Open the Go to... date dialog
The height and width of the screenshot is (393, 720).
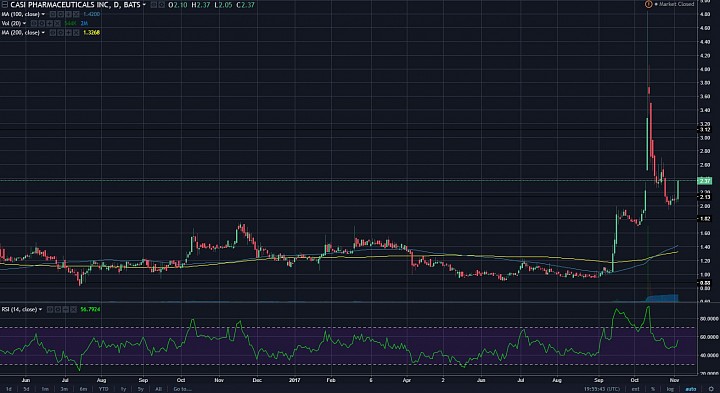[x=182, y=389]
